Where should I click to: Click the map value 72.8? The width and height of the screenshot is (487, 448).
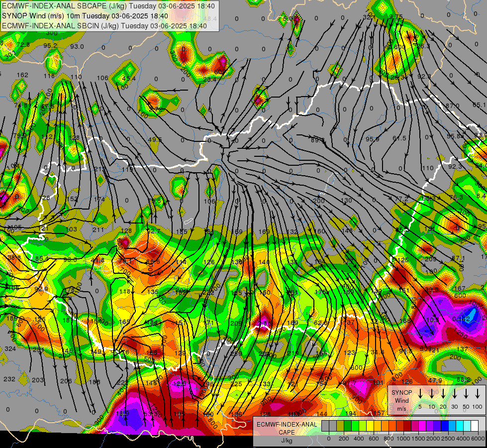click(x=23, y=45)
